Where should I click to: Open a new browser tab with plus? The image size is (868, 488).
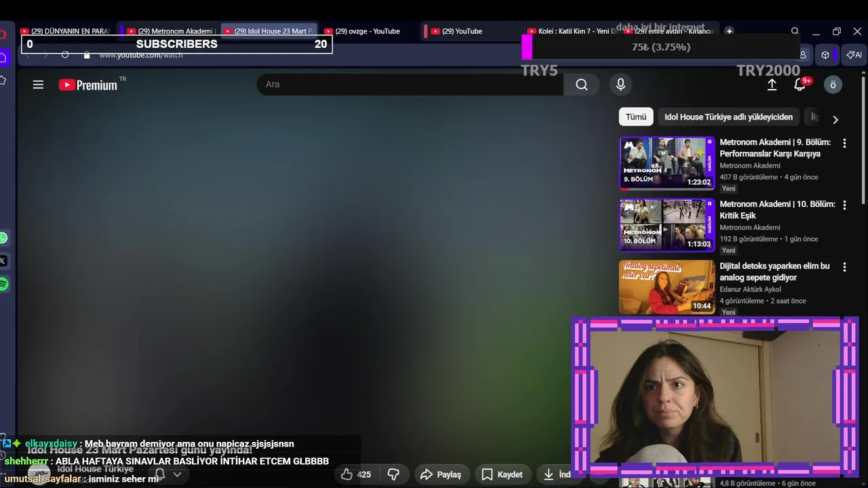tap(729, 31)
